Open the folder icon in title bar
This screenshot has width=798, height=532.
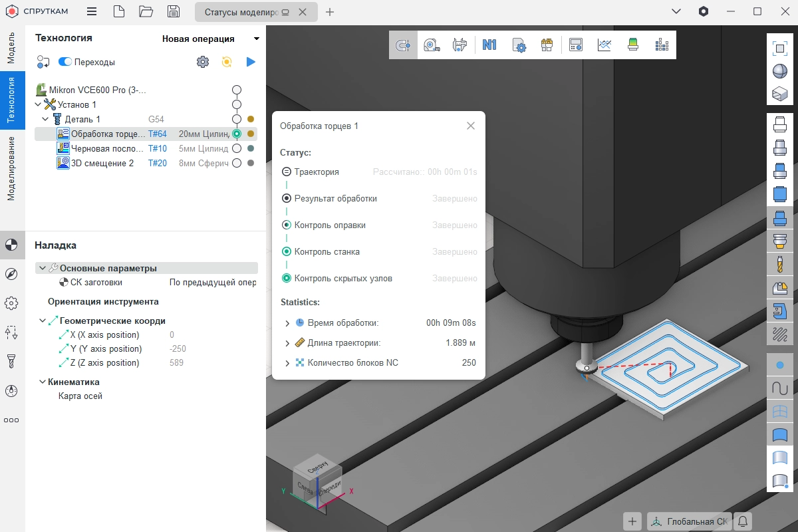pos(146,11)
